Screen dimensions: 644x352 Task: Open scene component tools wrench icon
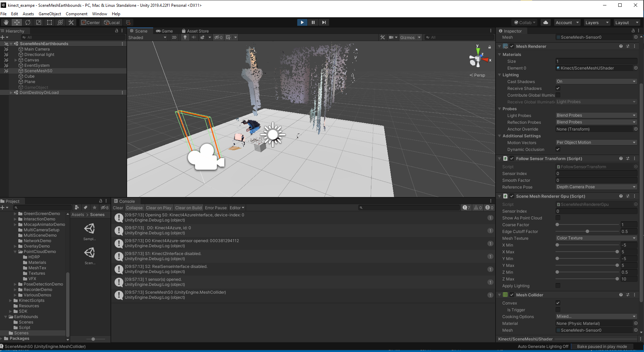click(x=382, y=37)
